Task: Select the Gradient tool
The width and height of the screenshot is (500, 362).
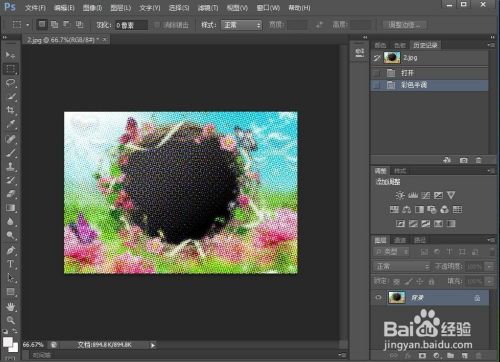Action: coord(10,208)
